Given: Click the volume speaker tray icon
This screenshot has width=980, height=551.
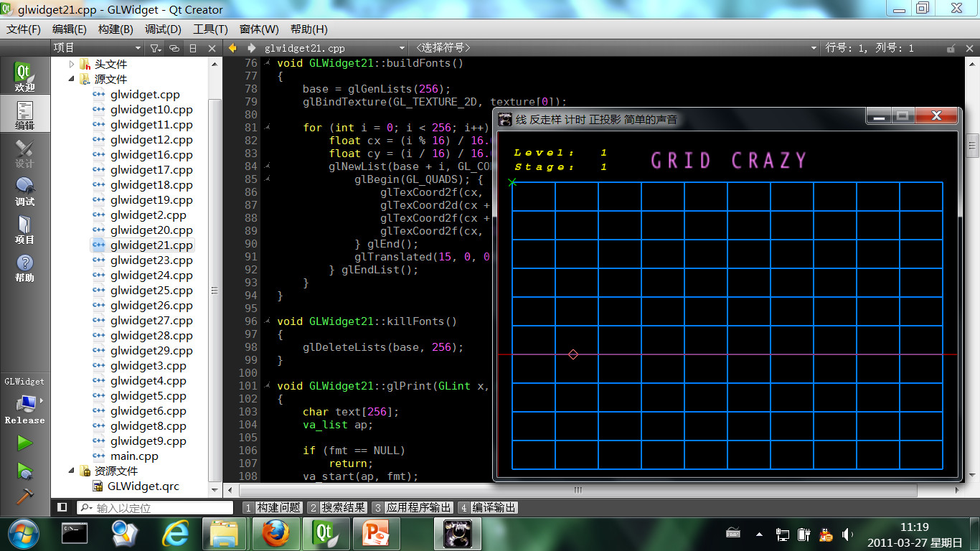Looking at the screenshot, I should [847, 534].
